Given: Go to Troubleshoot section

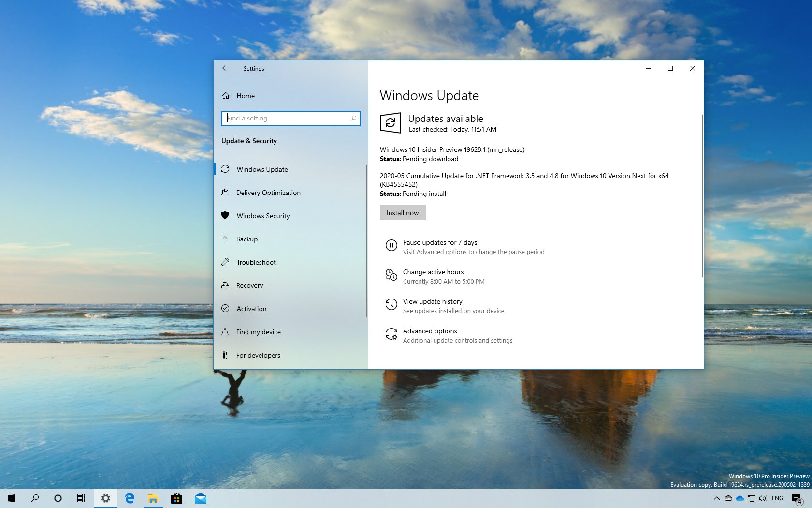Looking at the screenshot, I should pyautogui.click(x=256, y=262).
